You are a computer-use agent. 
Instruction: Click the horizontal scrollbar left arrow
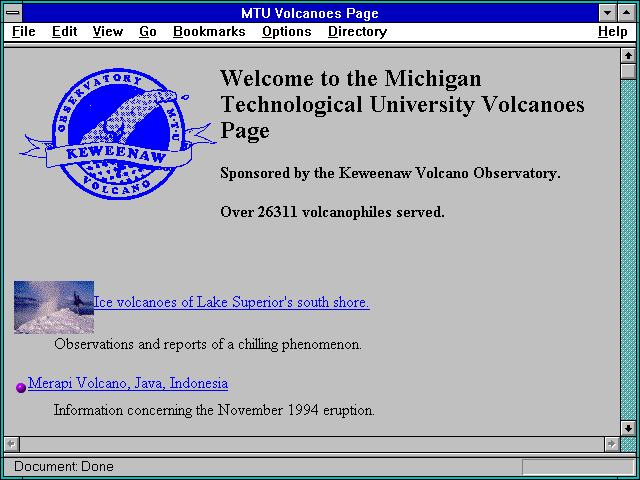click(11, 444)
